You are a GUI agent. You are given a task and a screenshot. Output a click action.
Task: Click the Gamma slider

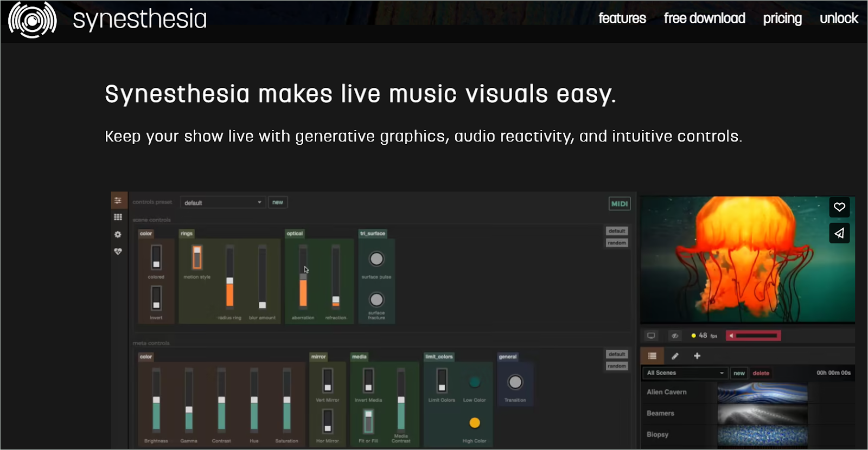(x=189, y=400)
